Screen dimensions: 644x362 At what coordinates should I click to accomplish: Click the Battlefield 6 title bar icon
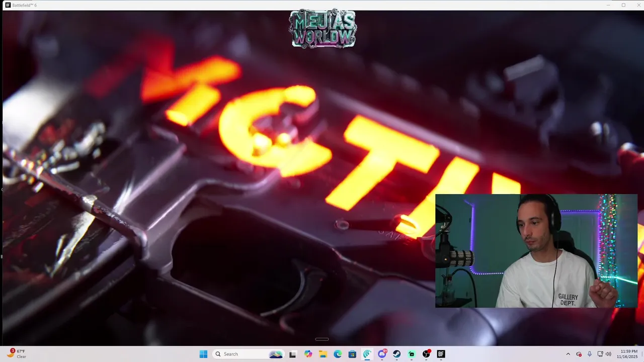(8, 5)
